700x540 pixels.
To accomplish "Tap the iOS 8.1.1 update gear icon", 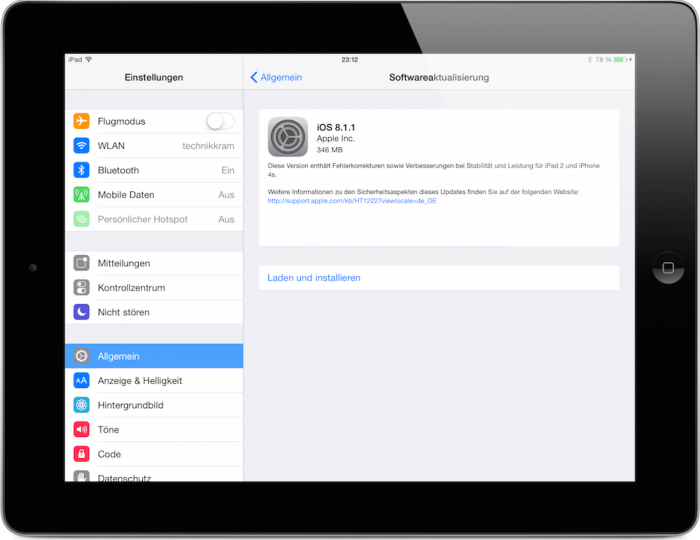I will point(288,136).
